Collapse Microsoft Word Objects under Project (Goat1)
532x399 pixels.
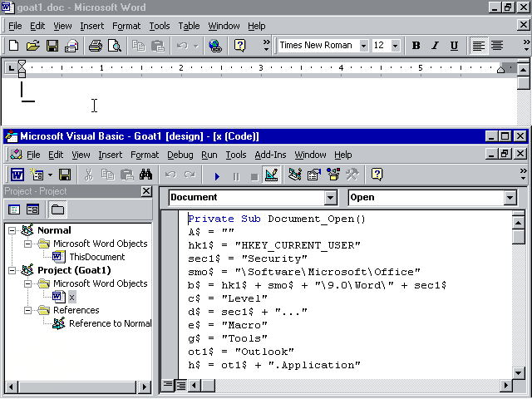click(x=27, y=283)
